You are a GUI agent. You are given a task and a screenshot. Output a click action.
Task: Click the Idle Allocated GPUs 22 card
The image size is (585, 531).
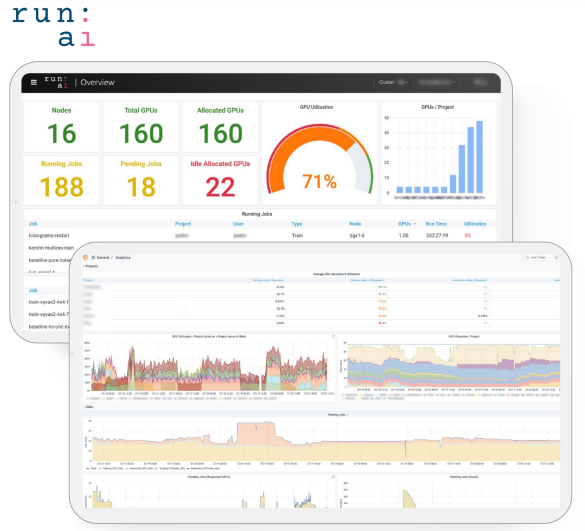[x=220, y=180]
